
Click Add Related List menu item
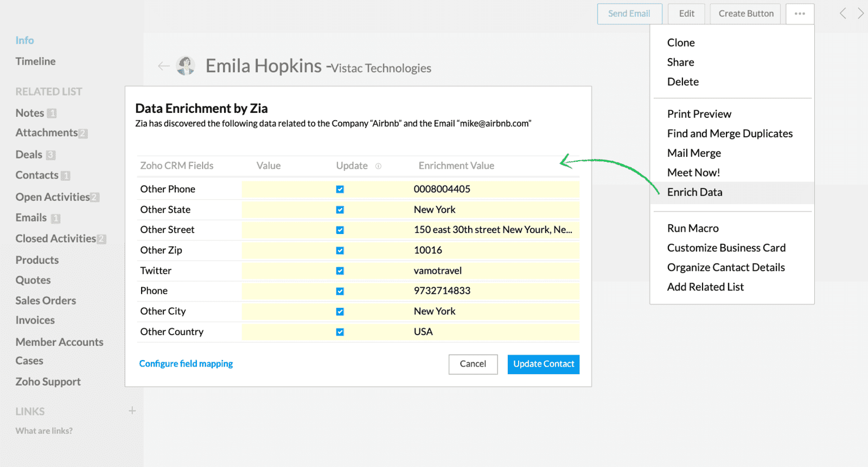705,287
